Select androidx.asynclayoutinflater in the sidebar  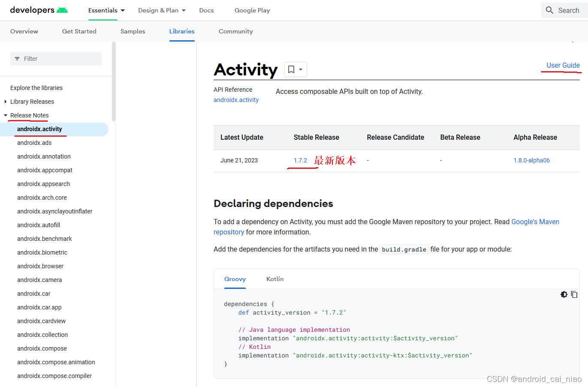coord(55,211)
